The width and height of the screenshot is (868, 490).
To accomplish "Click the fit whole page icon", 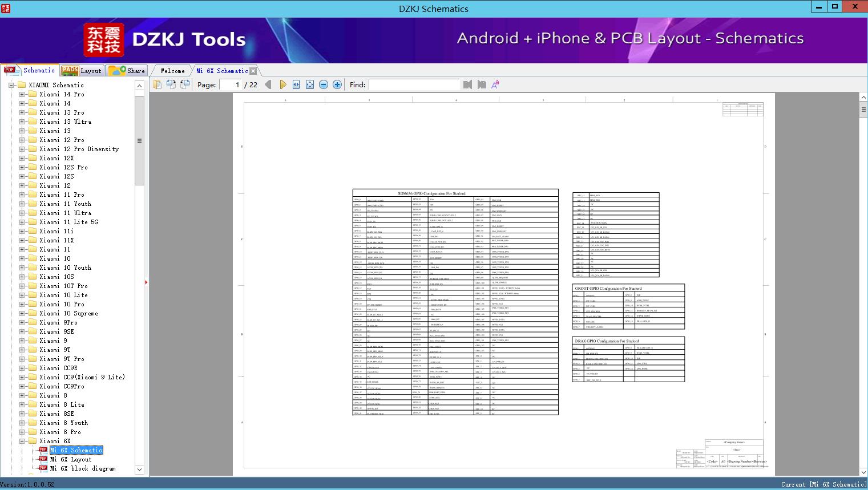I will pyautogui.click(x=310, y=84).
